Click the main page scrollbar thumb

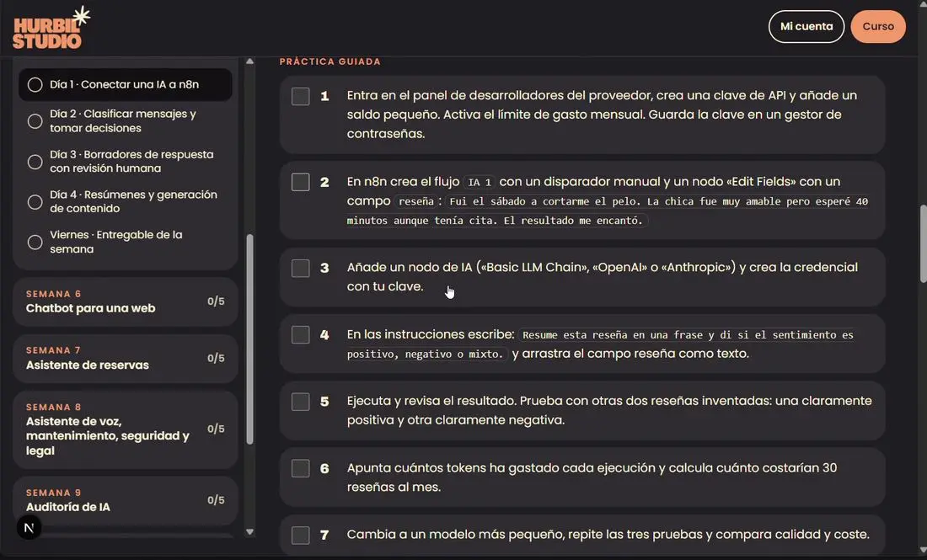(924, 244)
